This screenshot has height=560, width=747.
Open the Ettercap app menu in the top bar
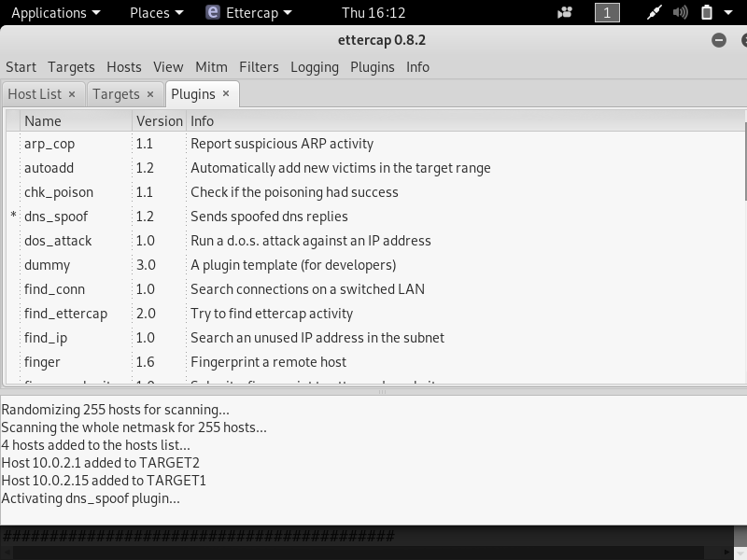pos(248,13)
